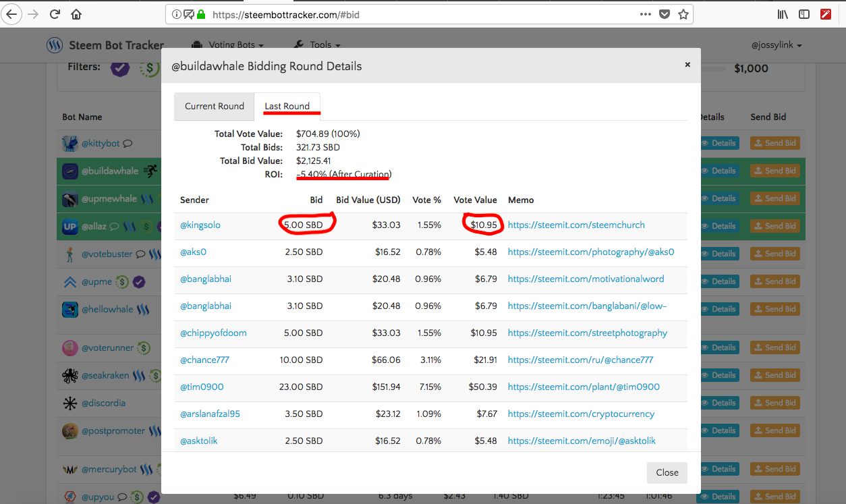Open the browser home page icon
This screenshot has height=504, width=846.
click(76, 13)
